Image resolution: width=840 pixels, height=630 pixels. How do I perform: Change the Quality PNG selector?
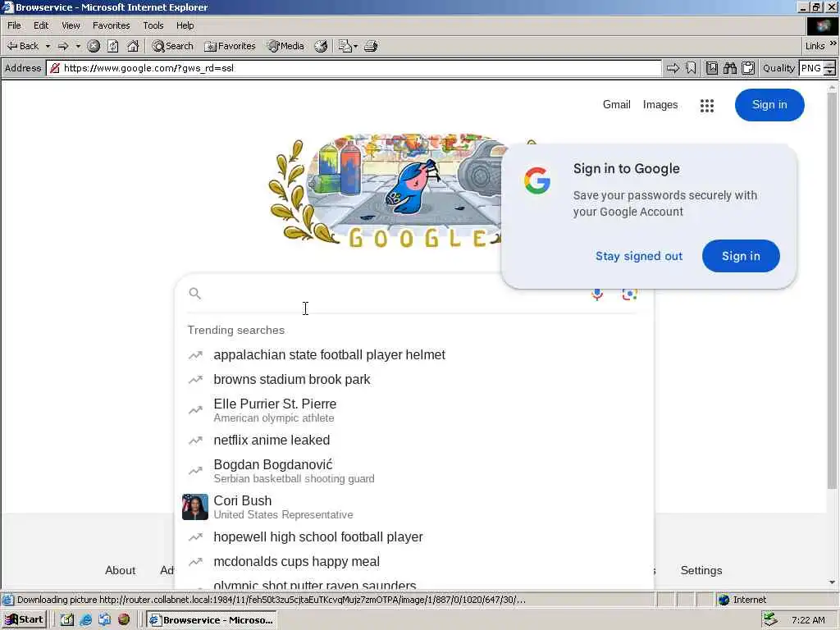click(x=817, y=68)
